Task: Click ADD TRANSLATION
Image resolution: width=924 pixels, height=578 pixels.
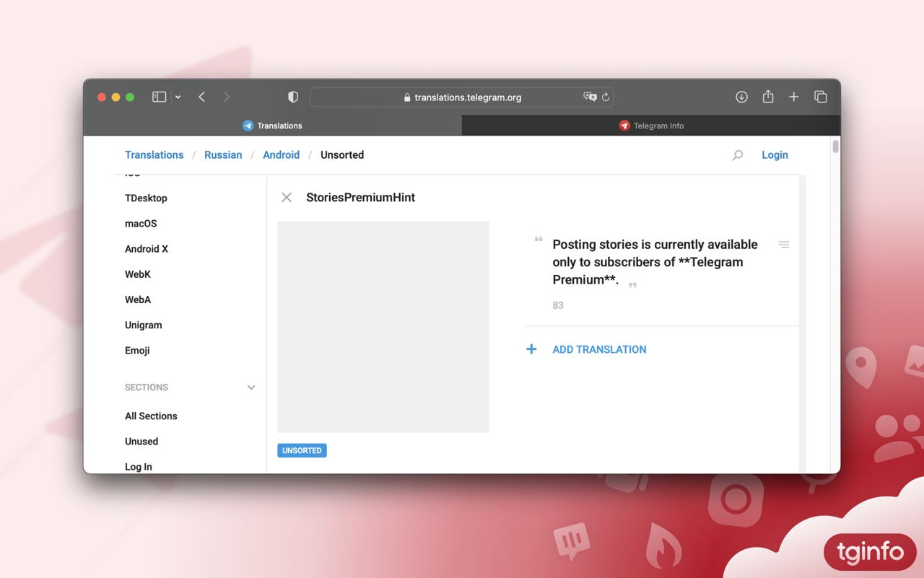Action: coord(599,349)
